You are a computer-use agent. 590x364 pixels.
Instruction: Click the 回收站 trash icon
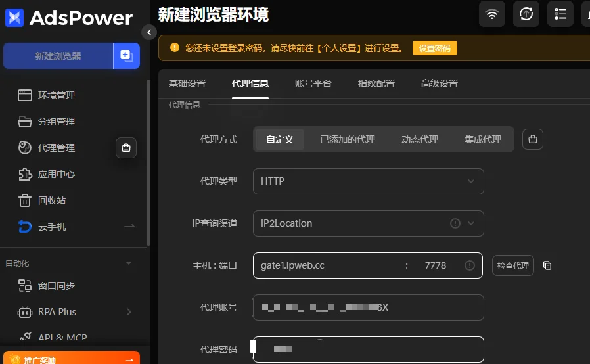coord(25,200)
